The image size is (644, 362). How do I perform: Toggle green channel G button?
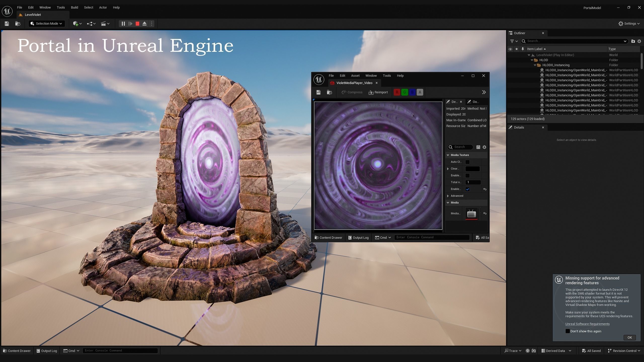click(405, 92)
